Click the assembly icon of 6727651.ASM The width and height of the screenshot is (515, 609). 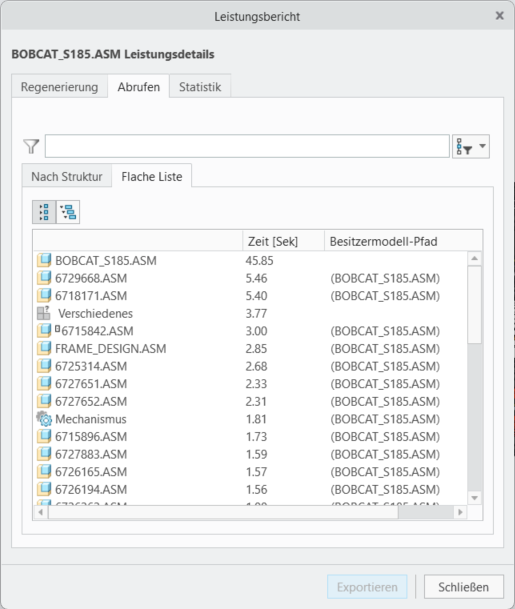pos(44,383)
